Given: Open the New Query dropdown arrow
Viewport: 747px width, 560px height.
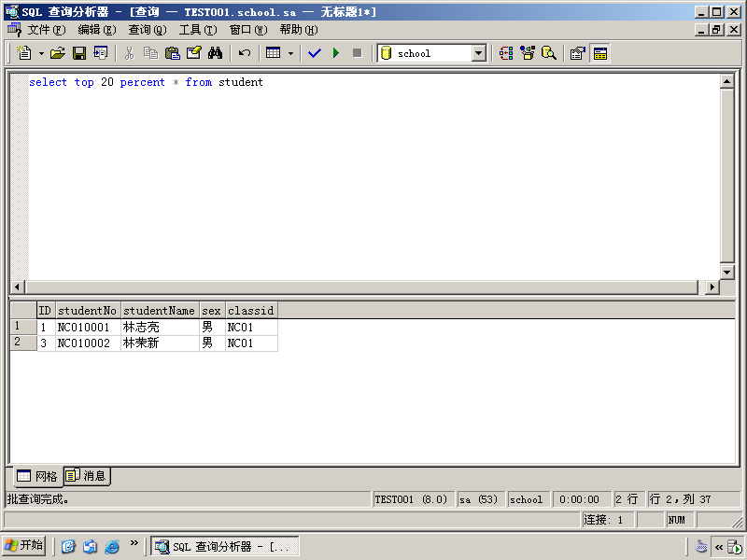Looking at the screenshot, I should [x=41, y=53].
